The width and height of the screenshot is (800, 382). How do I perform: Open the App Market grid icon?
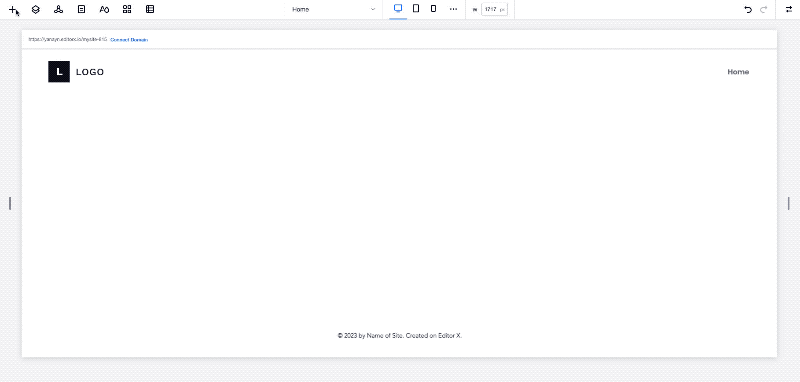click(x=127, y=9)
